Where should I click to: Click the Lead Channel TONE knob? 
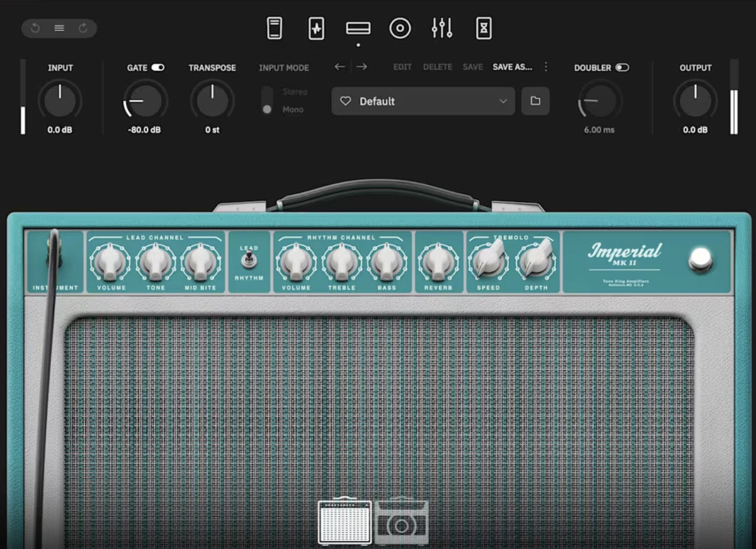click(x=156, y=262)
